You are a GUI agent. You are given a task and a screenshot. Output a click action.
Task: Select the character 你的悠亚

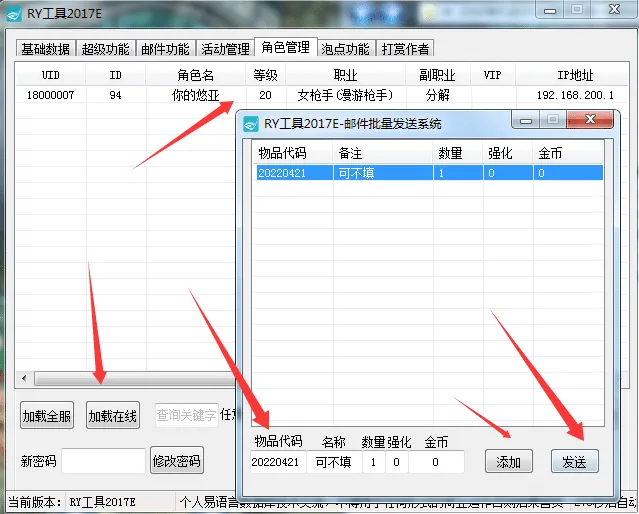(x=196, y=95)
